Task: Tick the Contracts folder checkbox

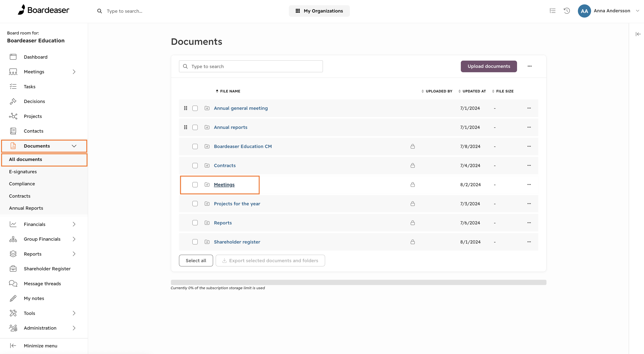Action: (x=195, y=166)
